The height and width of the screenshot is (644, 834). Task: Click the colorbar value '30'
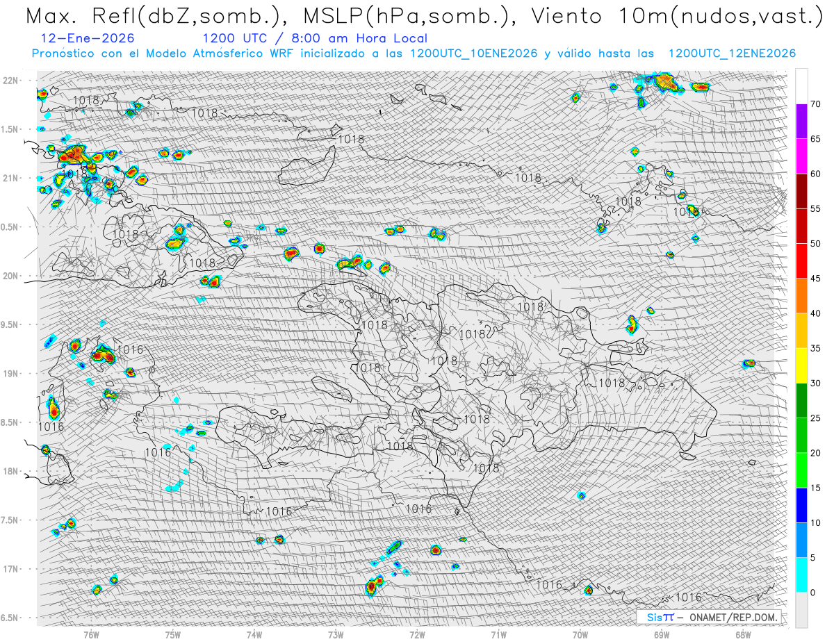[x=815, y=383]
